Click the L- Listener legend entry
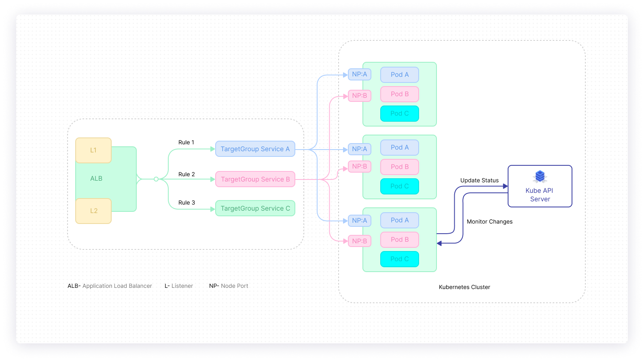 pyautogui.click(x=179, y=286)
